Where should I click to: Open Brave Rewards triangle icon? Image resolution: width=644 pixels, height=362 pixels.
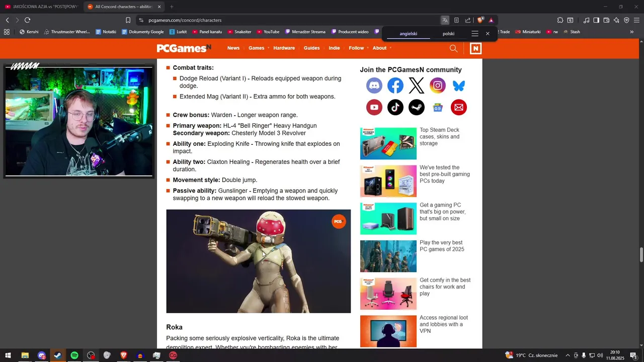click(491, 20)
